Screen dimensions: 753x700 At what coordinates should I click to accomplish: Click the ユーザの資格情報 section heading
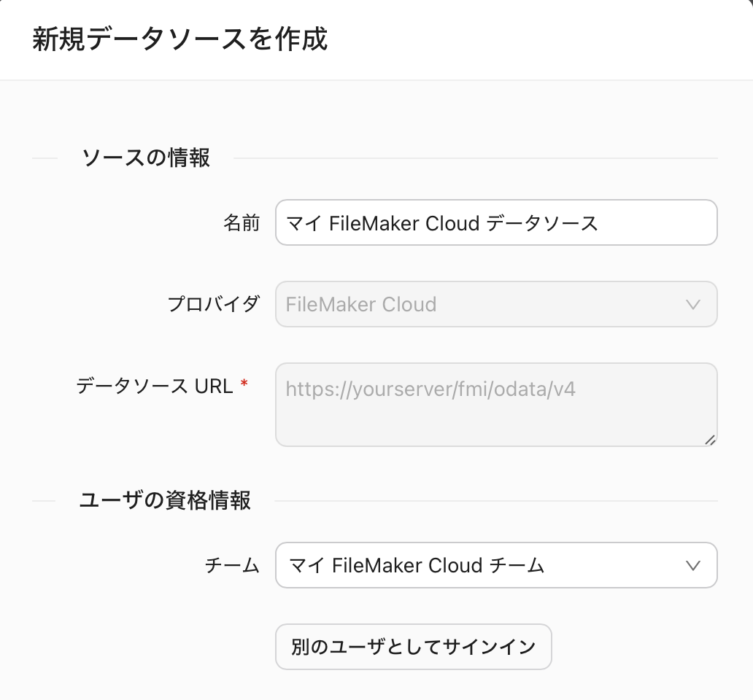click(164, 501)
